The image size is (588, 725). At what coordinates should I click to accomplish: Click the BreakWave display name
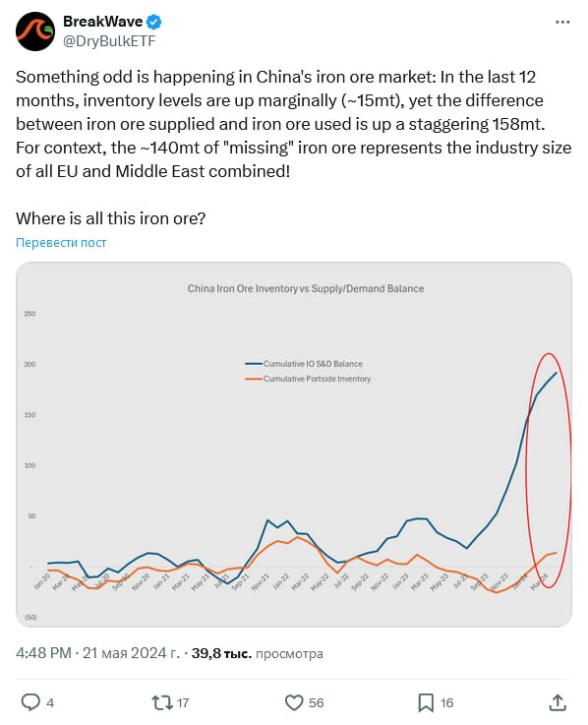(x=102, y=22)
